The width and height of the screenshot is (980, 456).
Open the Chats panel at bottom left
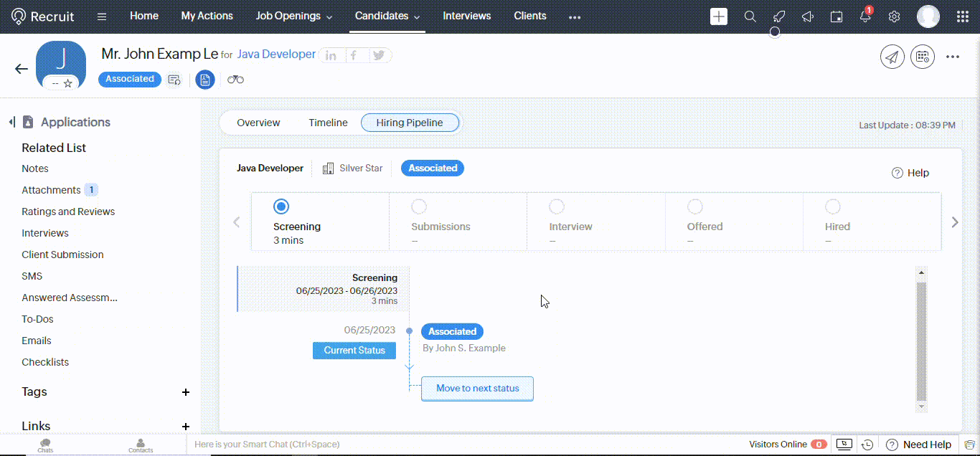[x=44, y=445]
